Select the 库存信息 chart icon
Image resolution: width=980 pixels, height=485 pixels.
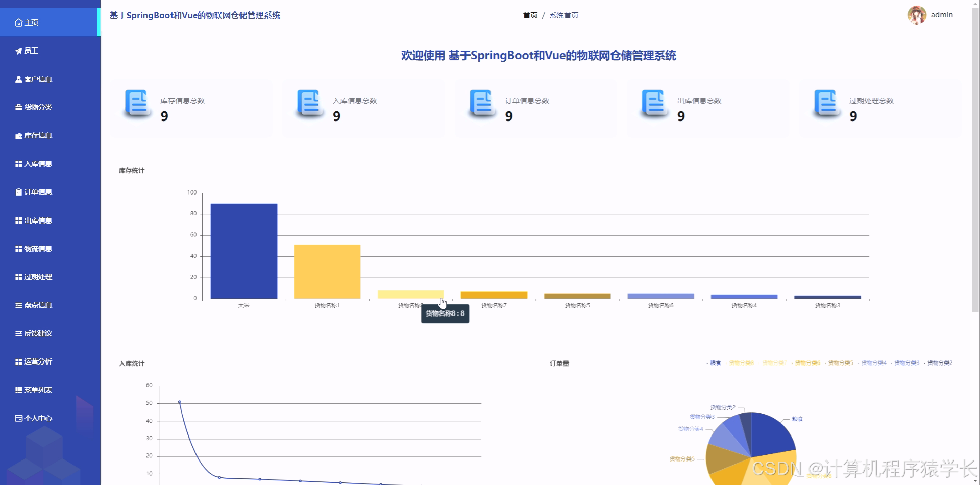(18, 135)
